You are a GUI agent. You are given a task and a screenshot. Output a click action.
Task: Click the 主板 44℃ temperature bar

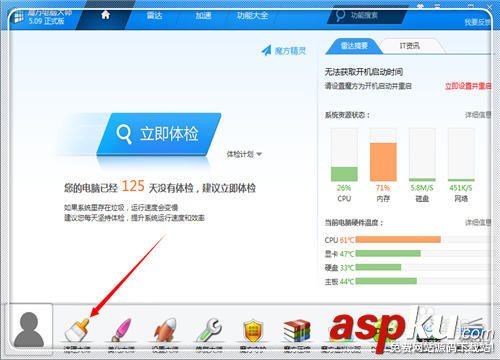point(423,281)
